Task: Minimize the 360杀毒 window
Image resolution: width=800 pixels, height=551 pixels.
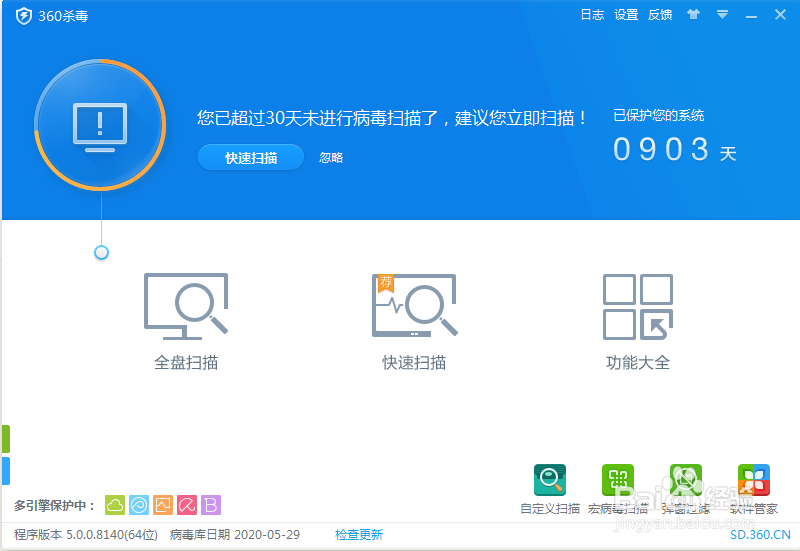Action: [x=751, y=16]
